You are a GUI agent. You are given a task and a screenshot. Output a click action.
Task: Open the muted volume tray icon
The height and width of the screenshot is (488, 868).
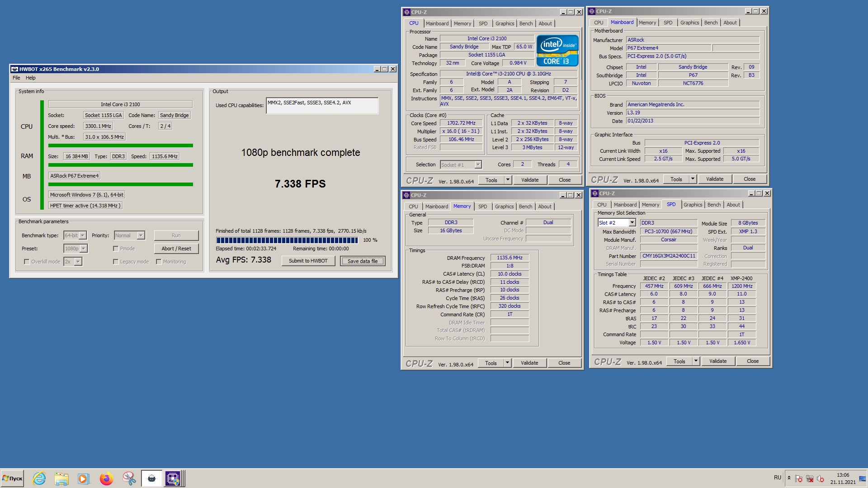click(821, 479)
